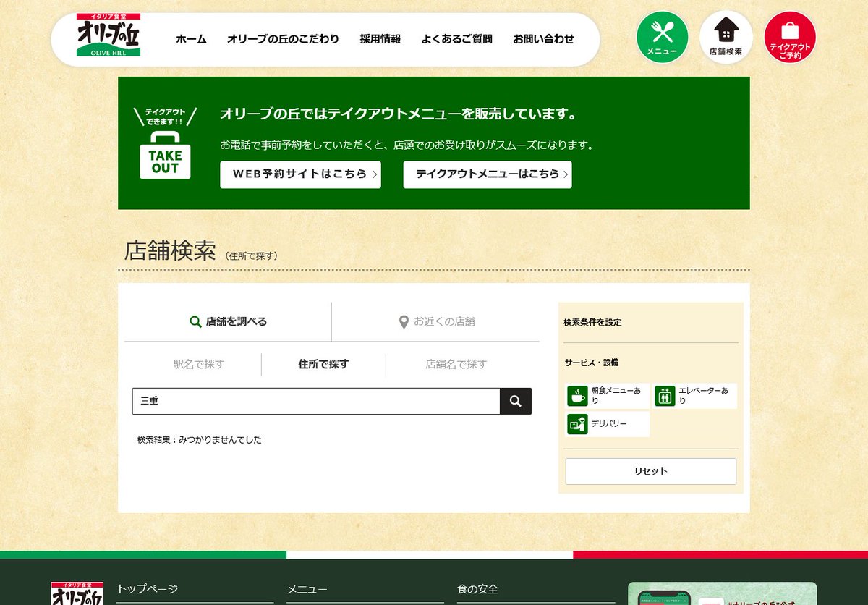Viewport: 868px width, 605px height.
Task: Open お問い合わせ in navigation
Action: [544, 39]
